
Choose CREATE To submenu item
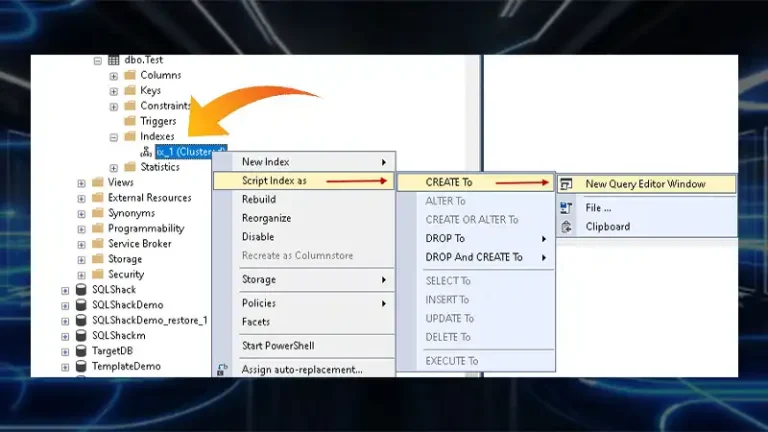click(x=476, y=182)
